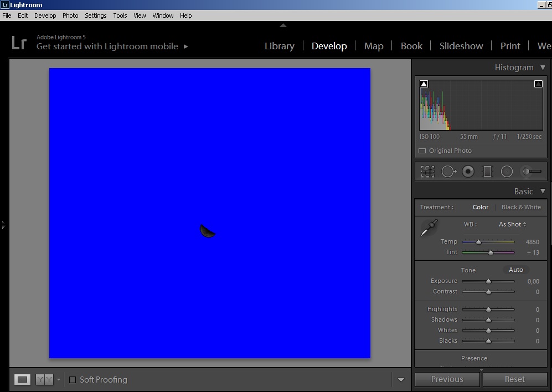The height and width of the screenshot is (392, 552).
Task: Toggle highlight clipping indicator in histogram
Action: tap(538, 84)
